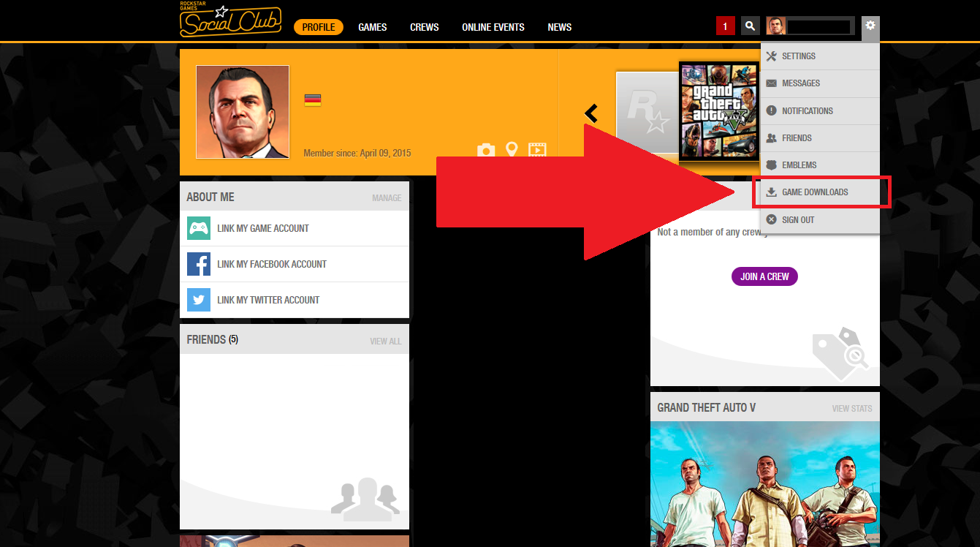980x547 pixels.
Task: Click the profile avatar picture
Action: 243,112
